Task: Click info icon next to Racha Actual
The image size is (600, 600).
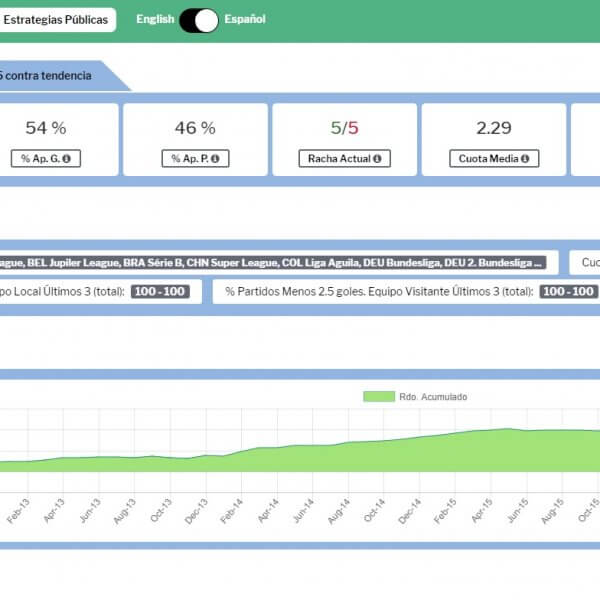Action: (377, 158)
